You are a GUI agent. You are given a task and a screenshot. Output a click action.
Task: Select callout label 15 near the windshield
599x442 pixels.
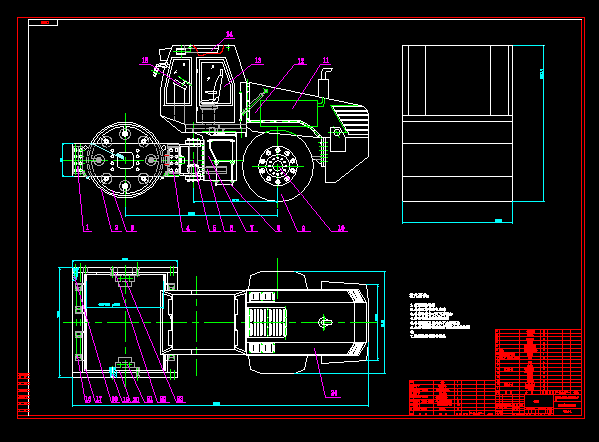[x=145, y=60]
